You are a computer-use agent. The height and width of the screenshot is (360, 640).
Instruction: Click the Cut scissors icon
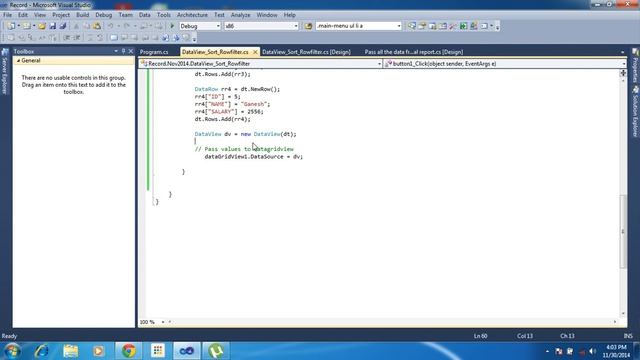point(76,26)
